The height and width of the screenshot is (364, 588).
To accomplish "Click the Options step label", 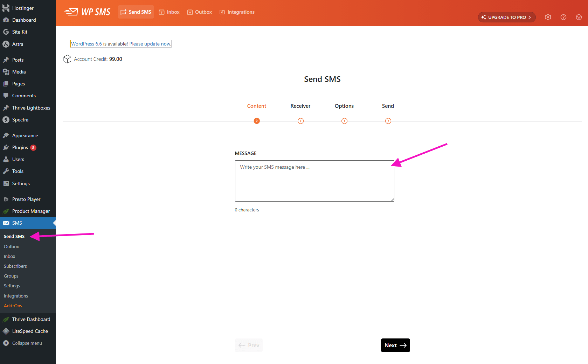I will click(x=344, y=106).
